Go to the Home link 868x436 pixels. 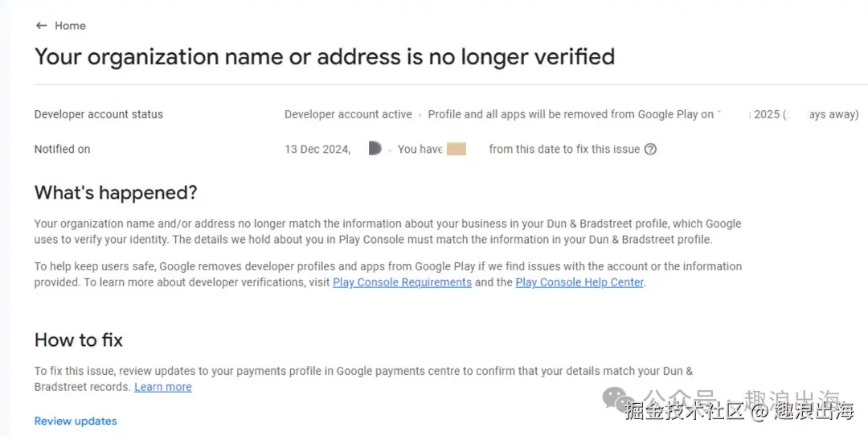(70, 26)
